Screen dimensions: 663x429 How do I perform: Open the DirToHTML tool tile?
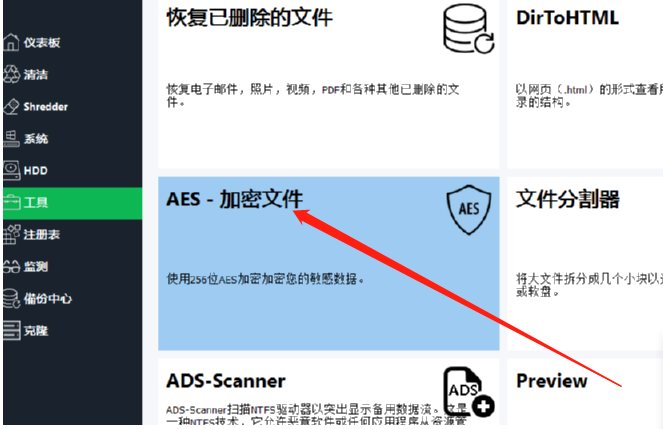coord(585,84)
